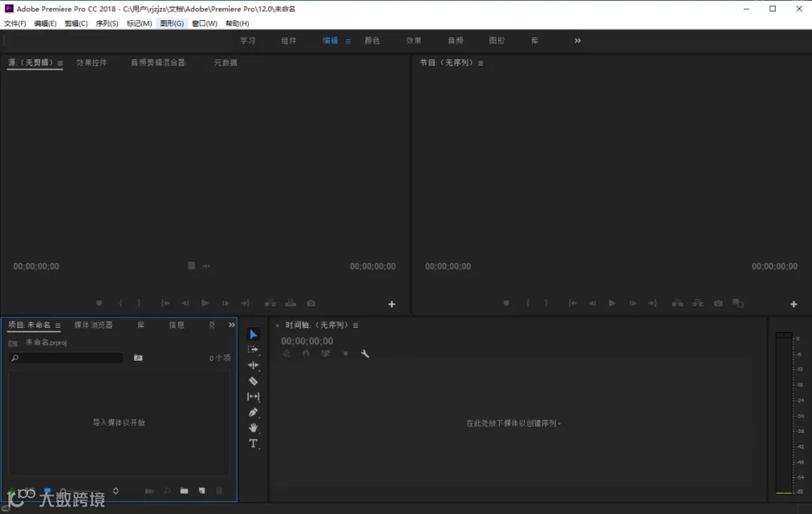812x514 pixels.
Task: Open program monitor button editor plus
Action: pos(794,304)
